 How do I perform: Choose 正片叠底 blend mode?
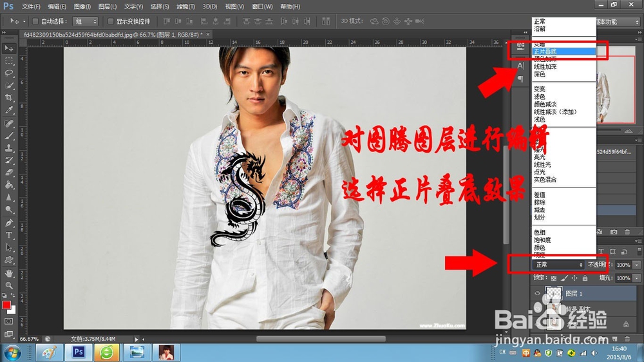tap(564, 52)
